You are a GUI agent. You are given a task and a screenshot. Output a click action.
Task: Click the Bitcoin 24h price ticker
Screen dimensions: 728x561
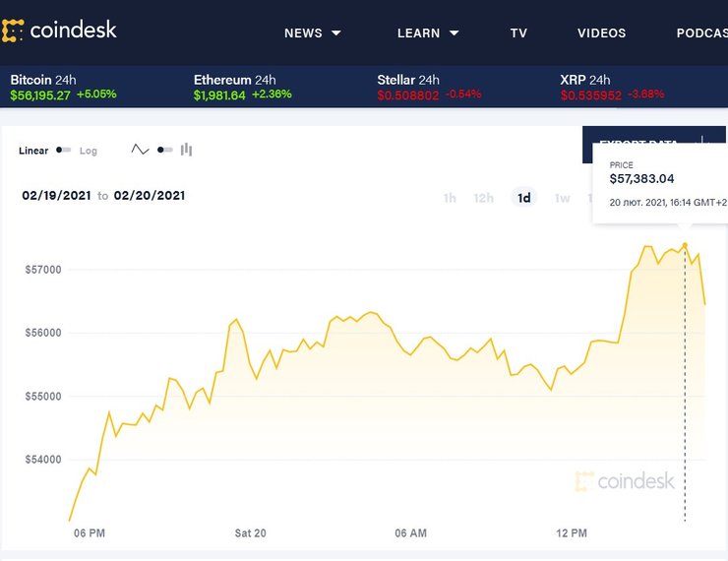[x=63, y=87]
